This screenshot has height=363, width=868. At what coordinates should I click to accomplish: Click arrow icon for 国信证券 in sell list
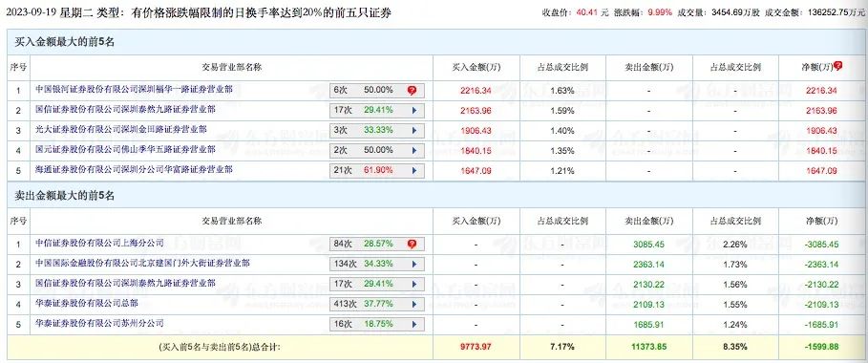(x=413, y=284)
